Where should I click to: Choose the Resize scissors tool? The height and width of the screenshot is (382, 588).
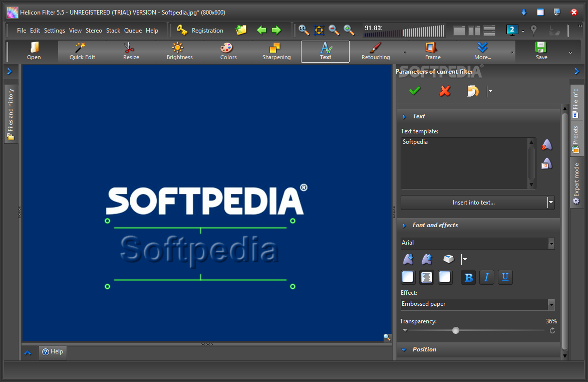[x=130, y=51]
